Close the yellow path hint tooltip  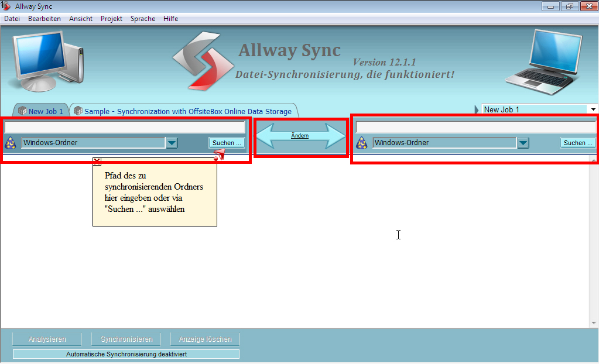click(x=97, y=162)
